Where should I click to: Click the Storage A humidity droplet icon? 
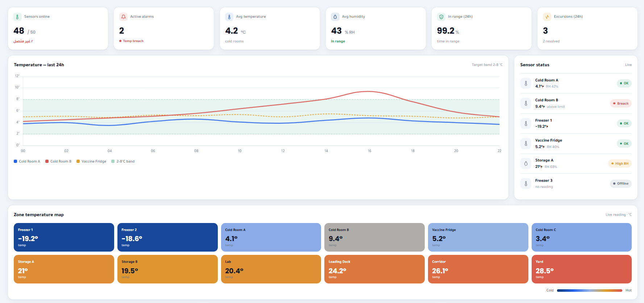(526, 164)
